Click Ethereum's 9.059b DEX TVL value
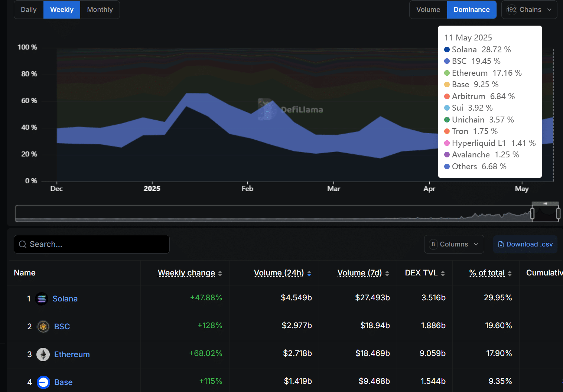 click(433, 353)
